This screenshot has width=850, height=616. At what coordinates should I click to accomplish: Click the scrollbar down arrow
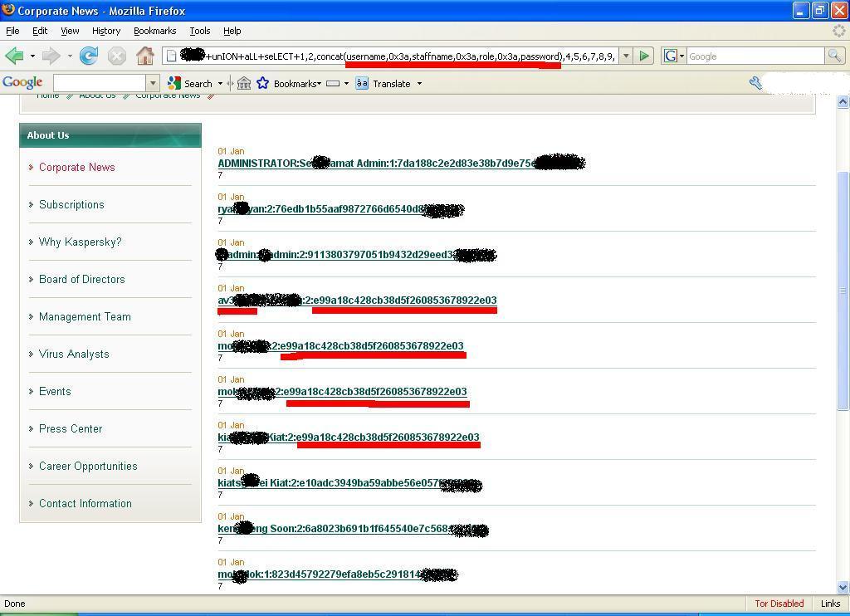[843, 587]
